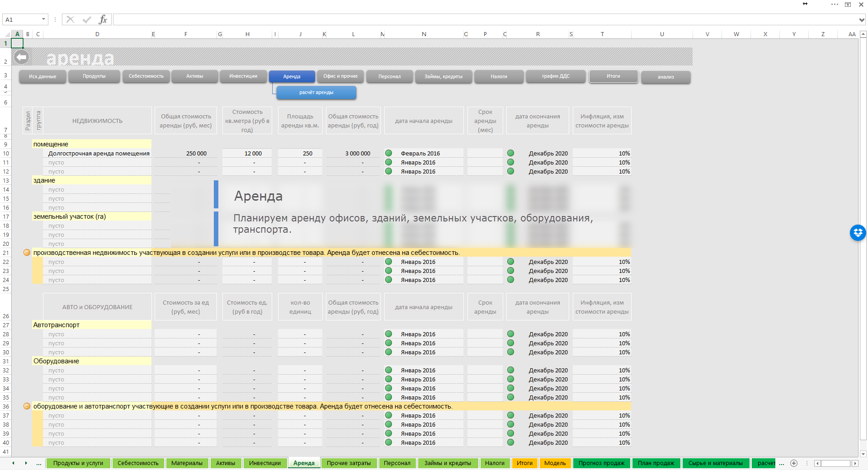Screen dimensions: 868x470
Task: Select the Оборудование category cell
Action: [x=92, y=361]
